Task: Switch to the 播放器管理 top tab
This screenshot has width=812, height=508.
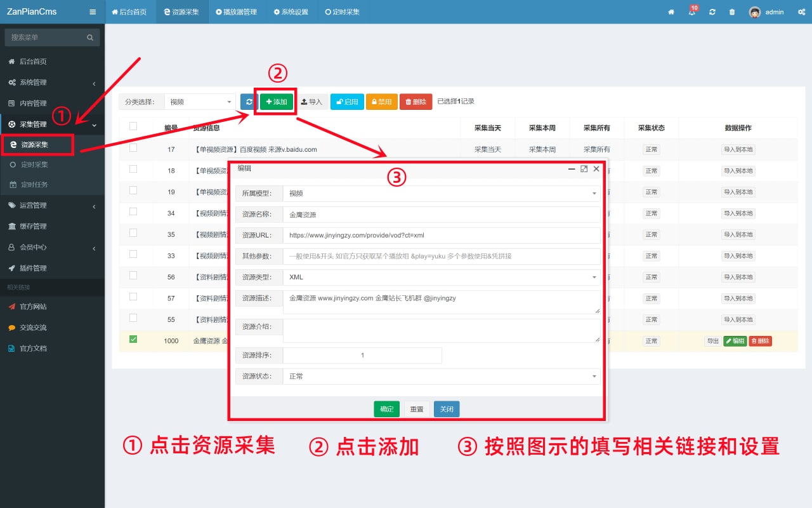Action: click(236, 12)
